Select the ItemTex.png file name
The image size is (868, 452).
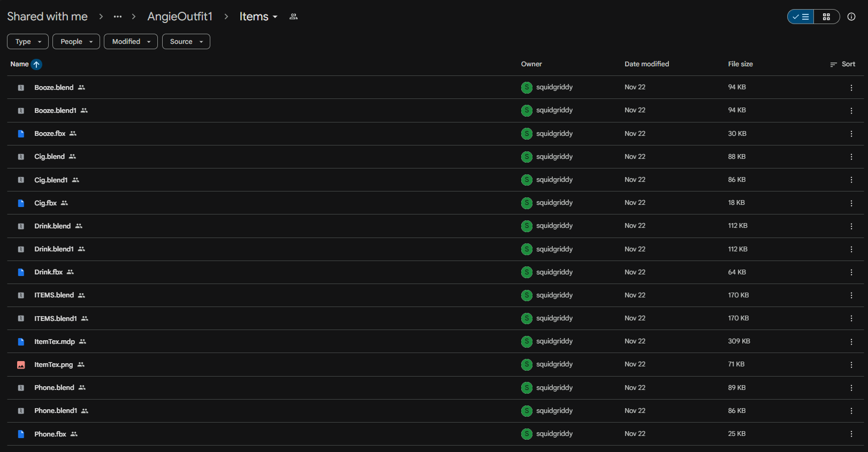[54, 365]
